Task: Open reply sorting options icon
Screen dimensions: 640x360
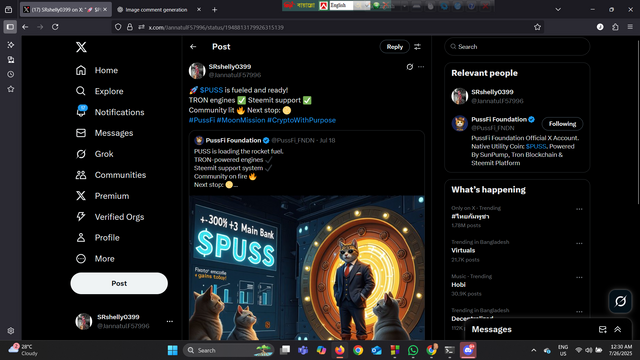Action: (418, 47)
